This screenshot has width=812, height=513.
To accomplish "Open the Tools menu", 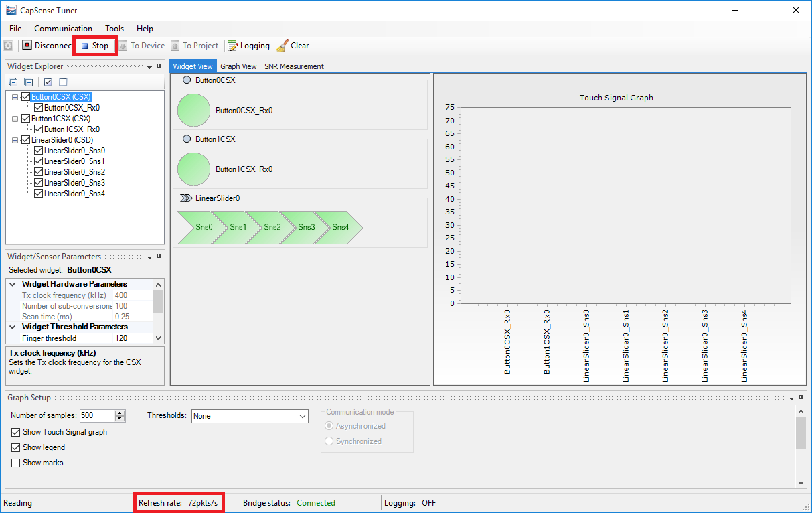I will pos(114,29).
